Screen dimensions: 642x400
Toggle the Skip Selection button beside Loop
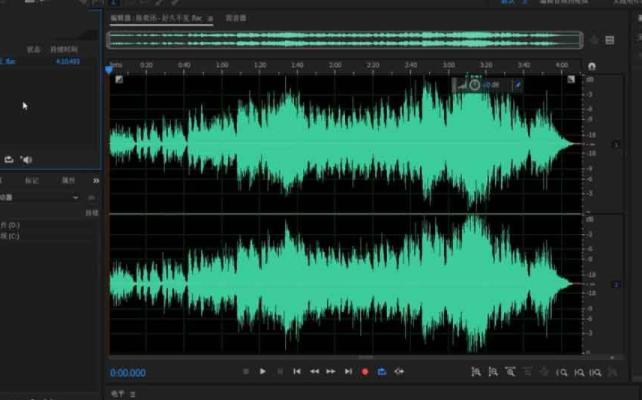pyautogui.click(x=399, y=372)
